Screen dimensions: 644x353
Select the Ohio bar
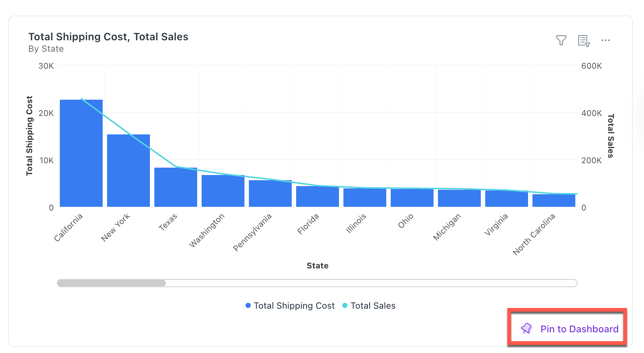412,198
